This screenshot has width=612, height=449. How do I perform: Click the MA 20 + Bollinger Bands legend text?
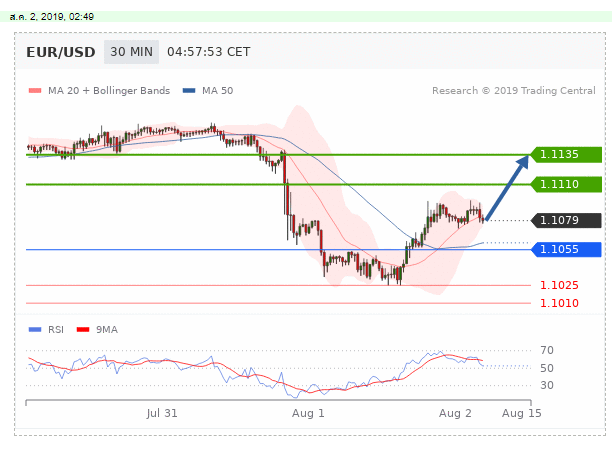109,91
